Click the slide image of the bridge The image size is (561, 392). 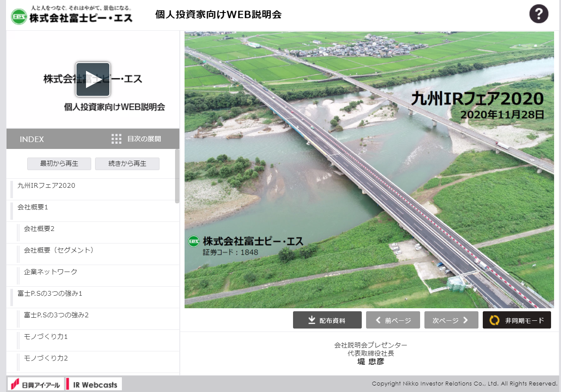pyautogui.click(x=369, y=170)
